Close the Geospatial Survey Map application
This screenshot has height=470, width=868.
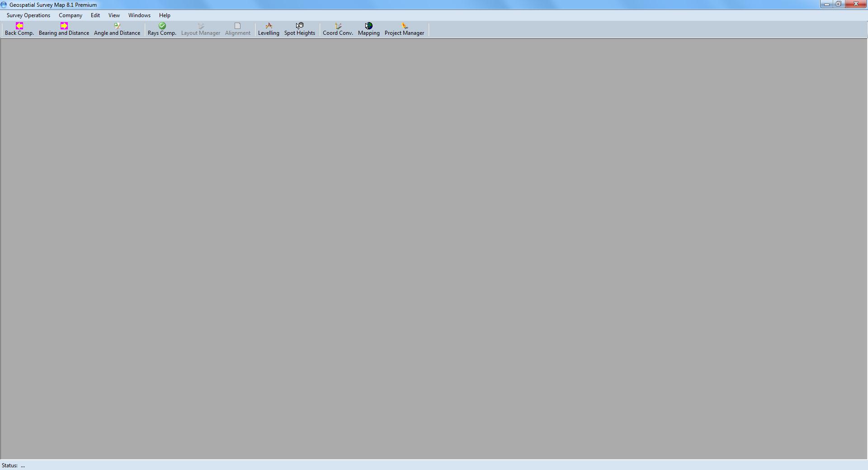click(x=856, y=4)
